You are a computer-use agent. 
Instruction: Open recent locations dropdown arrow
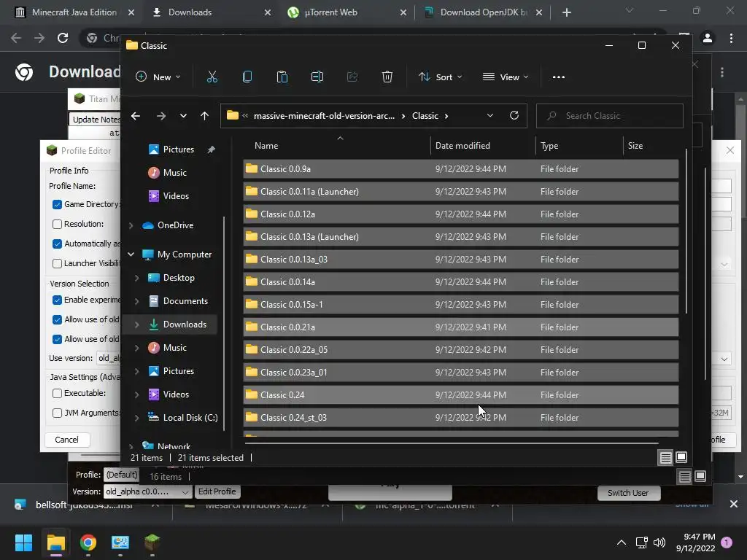click(x=183, y=116)
